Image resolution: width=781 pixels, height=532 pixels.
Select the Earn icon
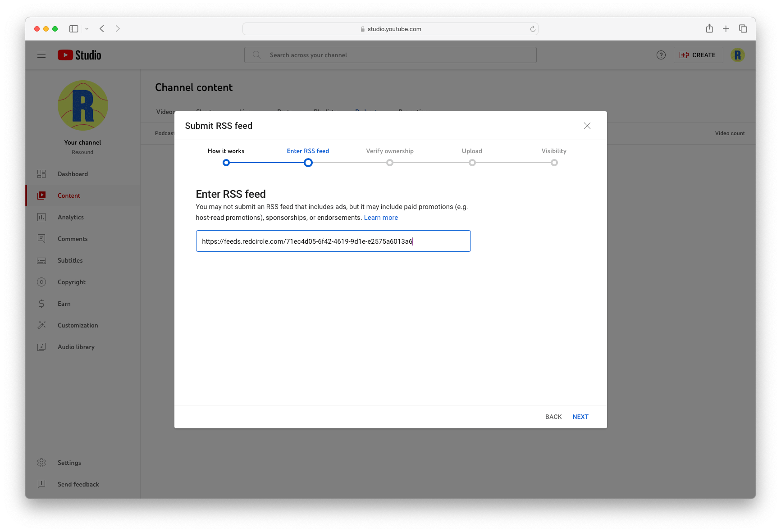(x=41, y=304)
